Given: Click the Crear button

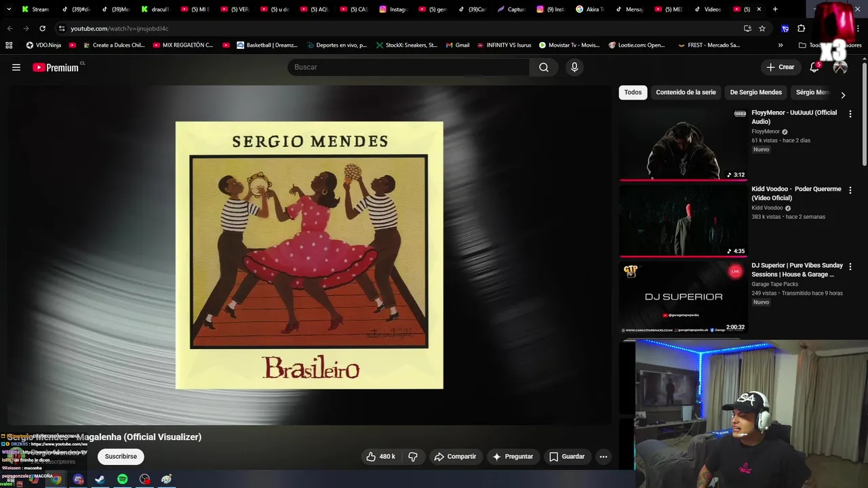Looking at the screenshot, I should point(780,67).
